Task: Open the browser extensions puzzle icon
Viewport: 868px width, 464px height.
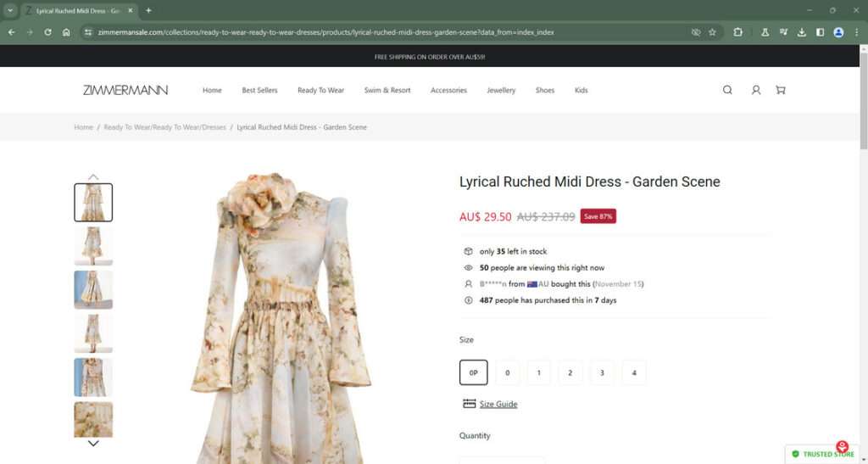Action: coord(738,32)
